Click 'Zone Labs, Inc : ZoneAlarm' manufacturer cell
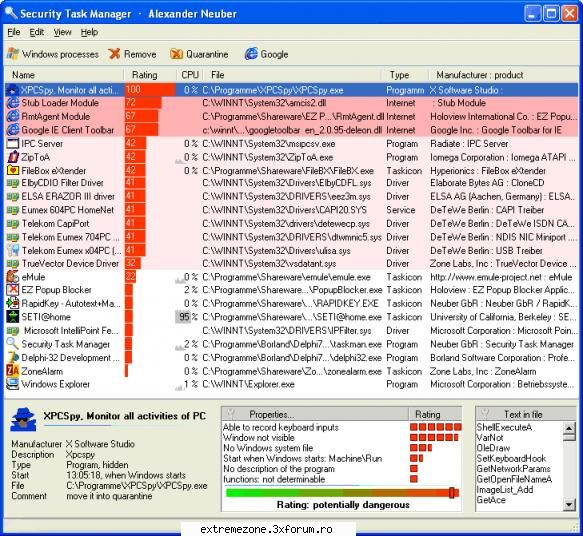583x536 pixels. [483, 371]
